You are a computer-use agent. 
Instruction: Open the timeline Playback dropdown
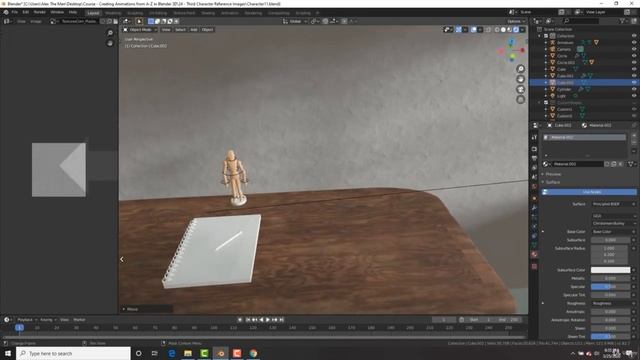click(x=27, y=320)
